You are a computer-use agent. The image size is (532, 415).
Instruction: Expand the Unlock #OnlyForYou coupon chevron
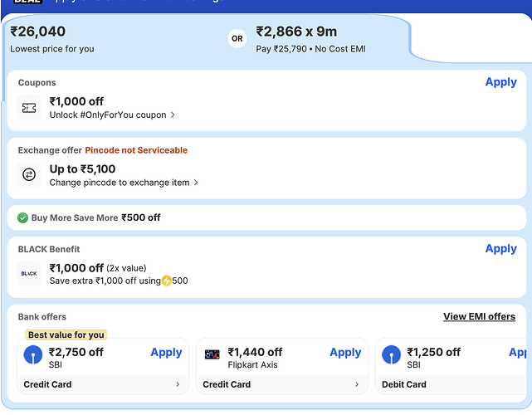(173, 115)
